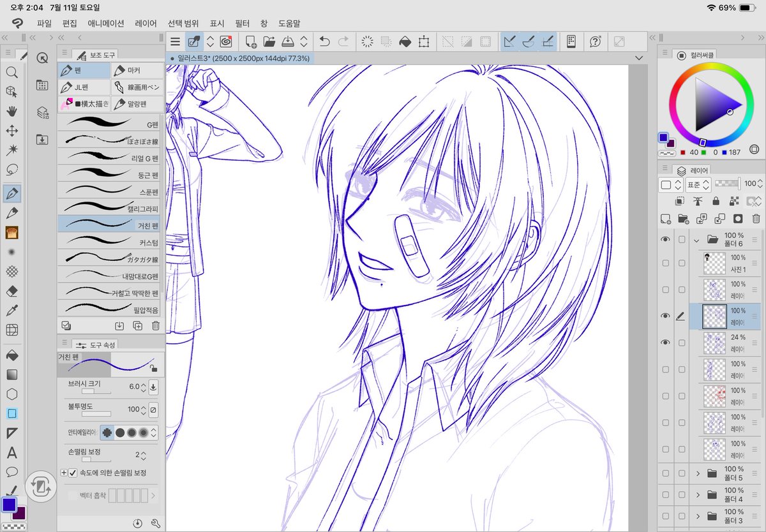This screenshot has height=532, width=766.
Task: Expand the 폴더 3 folder
Action: pos(698,515)
